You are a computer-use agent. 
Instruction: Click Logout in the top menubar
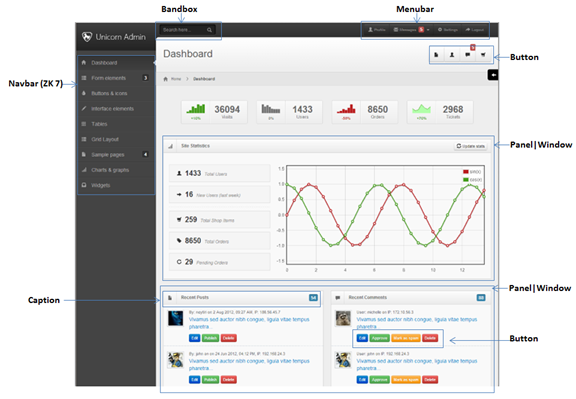[475, 30]
